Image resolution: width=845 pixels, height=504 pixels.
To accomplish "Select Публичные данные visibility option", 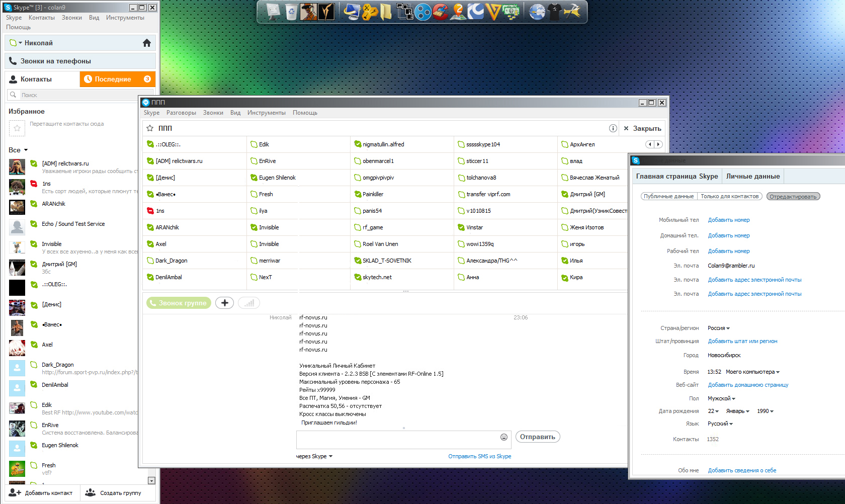I will (668, 196).
